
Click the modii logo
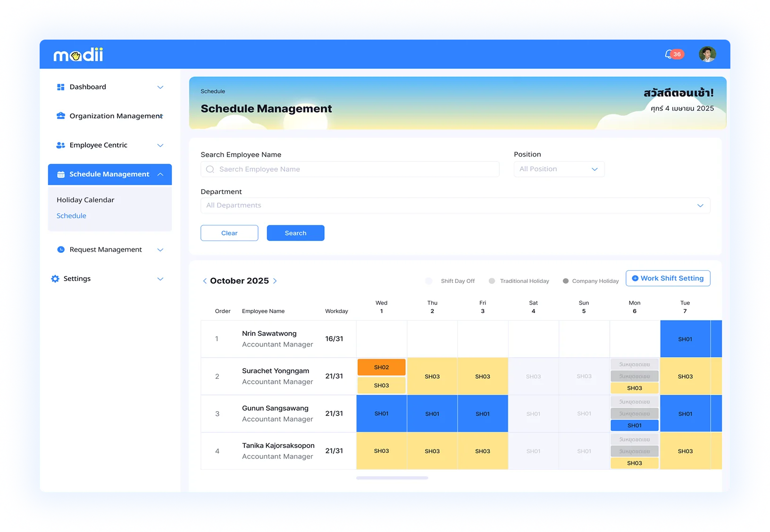[78, 55]
